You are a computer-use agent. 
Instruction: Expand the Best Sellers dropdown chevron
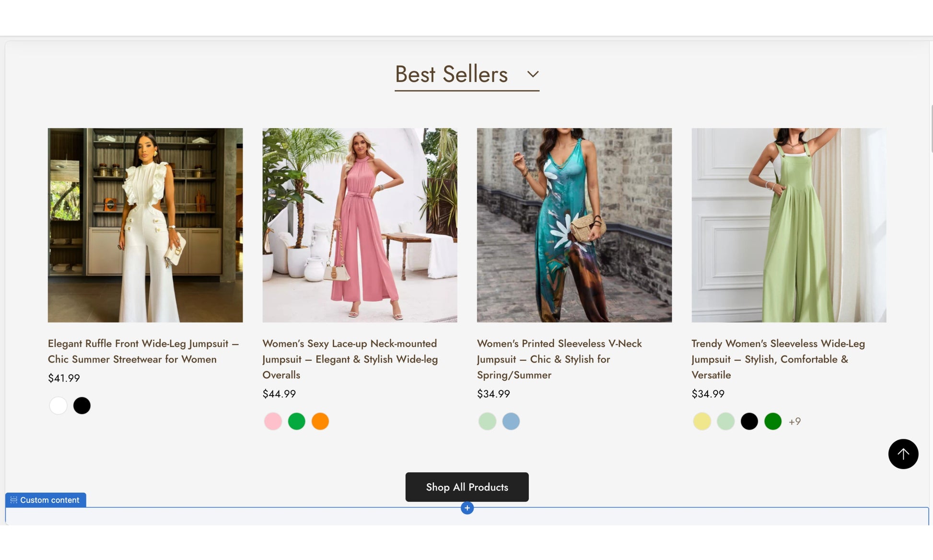pos(533,74)
